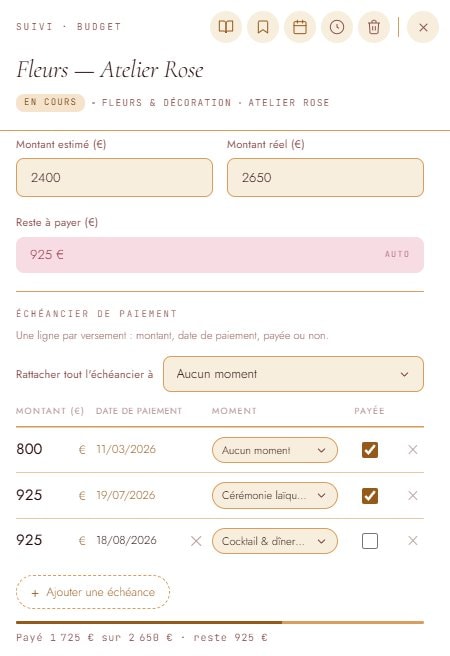Close the Fleurs — Atelier Rose panel
The width and height of the screenshot is (450, 656).
(x=423, y=27)
